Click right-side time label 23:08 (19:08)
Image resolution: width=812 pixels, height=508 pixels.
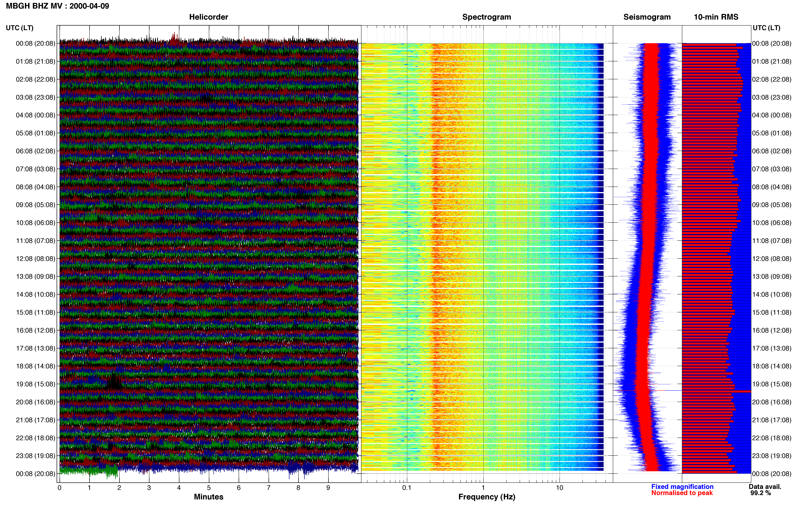tap(772, 456)
